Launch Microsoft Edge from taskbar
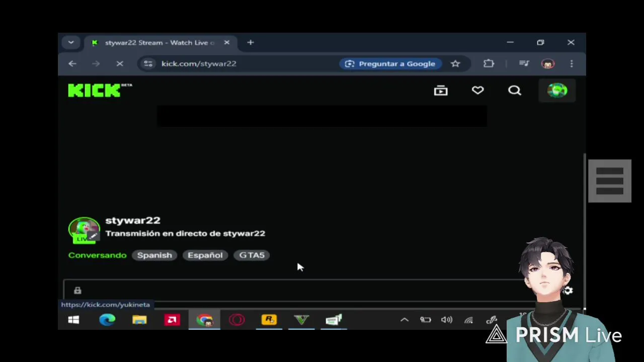644x362 pixels. click(107, 320)
